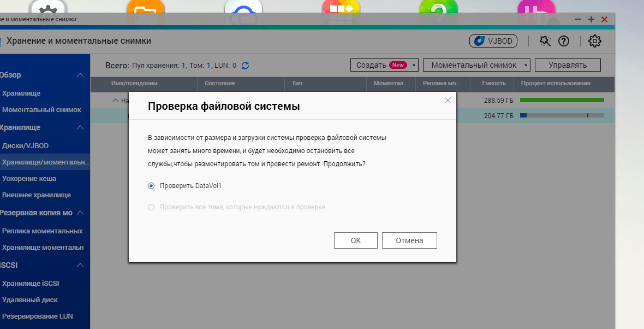Click the refresh icon next to LUN count
This screenshot has width=644, height=329.
pos(246,66)
